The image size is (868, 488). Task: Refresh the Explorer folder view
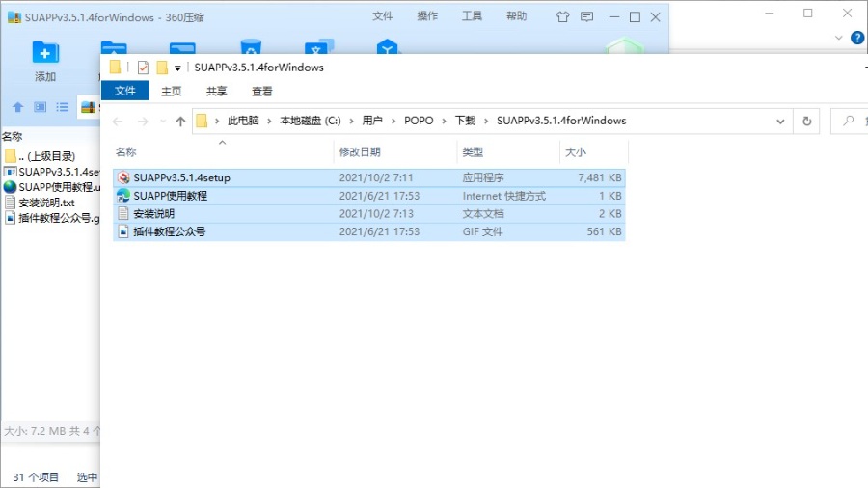point(807,122)
